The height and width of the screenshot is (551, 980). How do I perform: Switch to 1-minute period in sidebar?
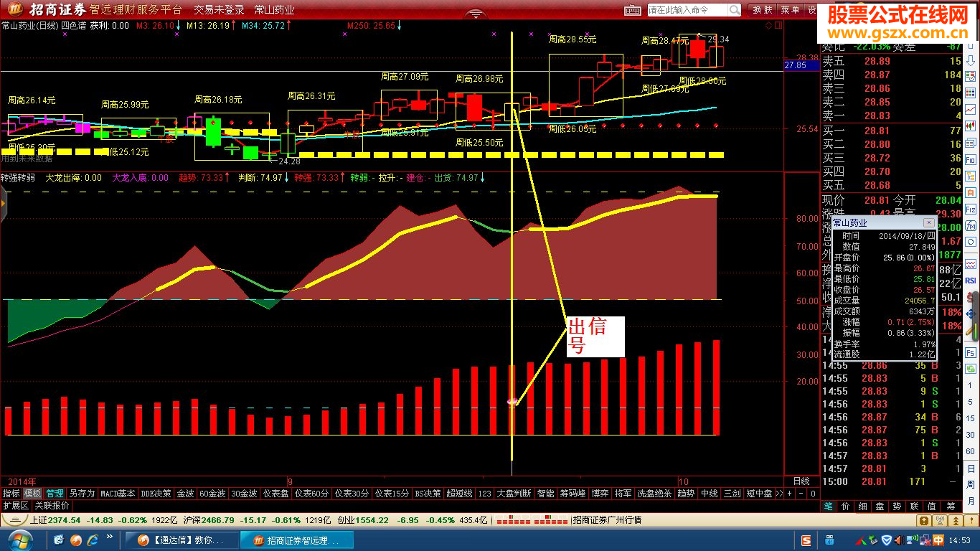point(971,387)
